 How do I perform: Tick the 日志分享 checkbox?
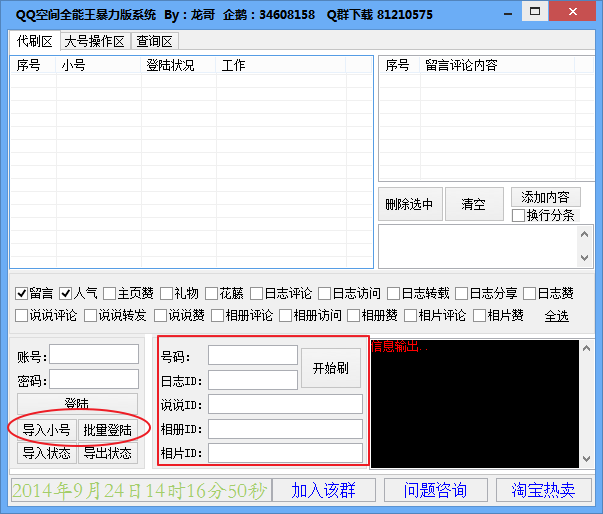(x=461, y=294)
